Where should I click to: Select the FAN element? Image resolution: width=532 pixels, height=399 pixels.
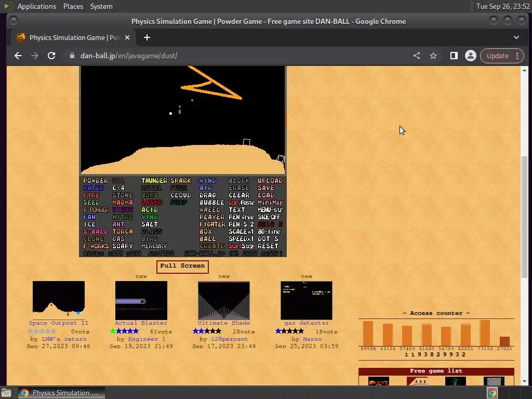89,217
